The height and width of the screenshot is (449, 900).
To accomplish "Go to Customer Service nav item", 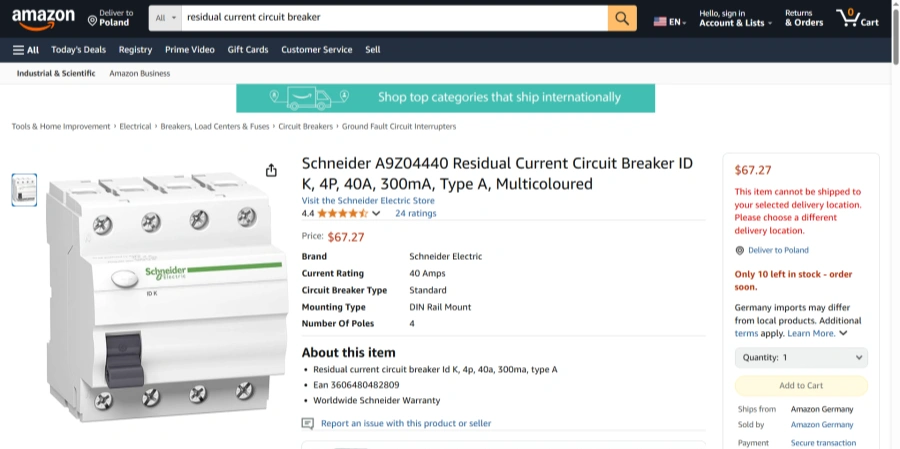I will [316, 50].
